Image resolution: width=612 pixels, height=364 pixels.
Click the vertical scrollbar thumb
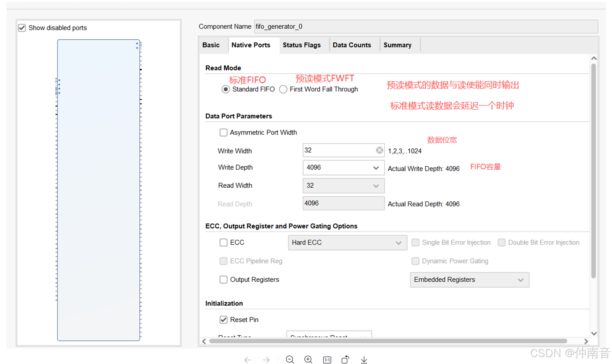[x=594, y=171]
